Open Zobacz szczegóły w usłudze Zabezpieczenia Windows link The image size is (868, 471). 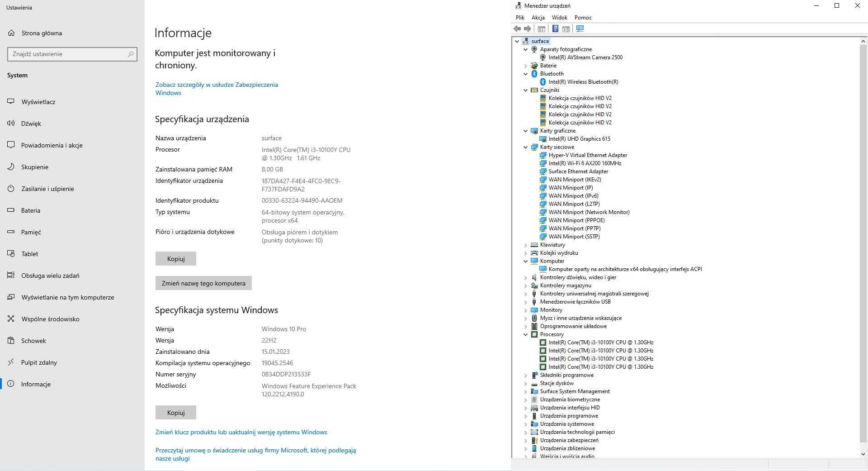(x=217, y=89)
